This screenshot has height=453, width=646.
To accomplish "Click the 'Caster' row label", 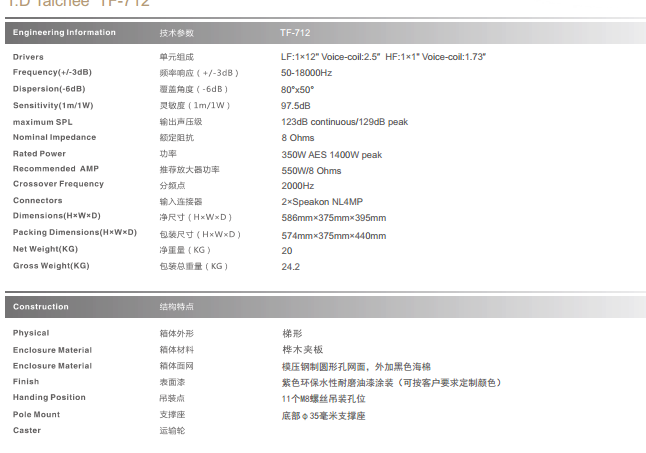I will click(x=27, y=430).
